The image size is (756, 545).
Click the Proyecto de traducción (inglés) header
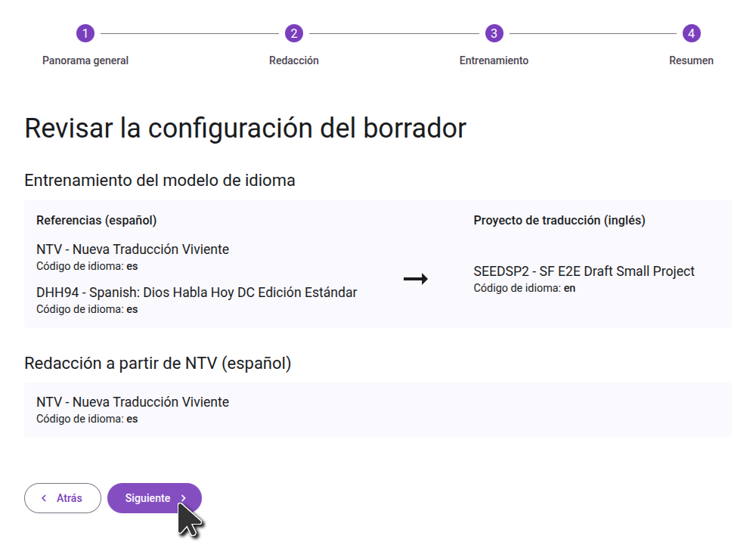click(559, 221)
